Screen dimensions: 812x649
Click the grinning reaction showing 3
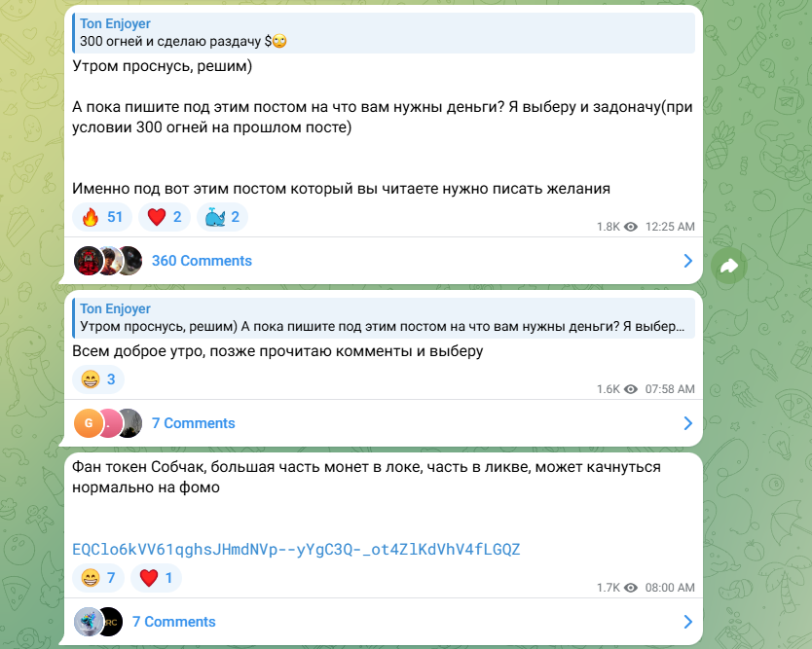coord(98,379)
